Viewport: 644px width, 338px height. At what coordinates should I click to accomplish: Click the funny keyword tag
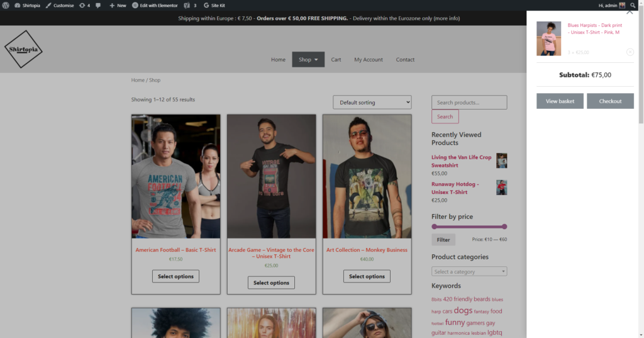coord(455,322)
